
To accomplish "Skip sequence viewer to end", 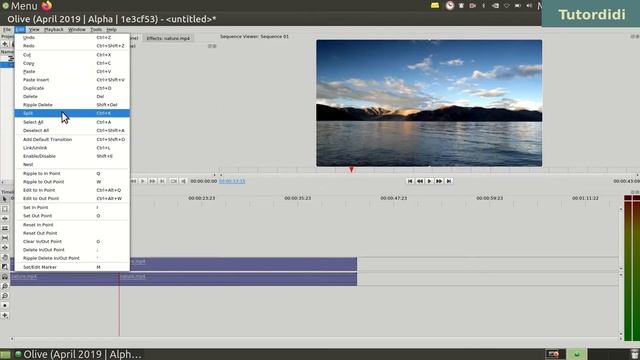I will (449, 181).
